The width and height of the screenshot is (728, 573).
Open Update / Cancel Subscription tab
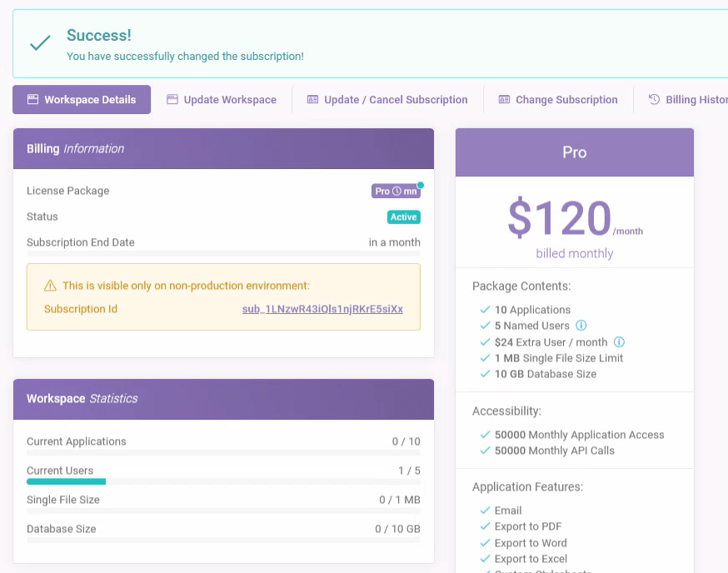(387, 99)
